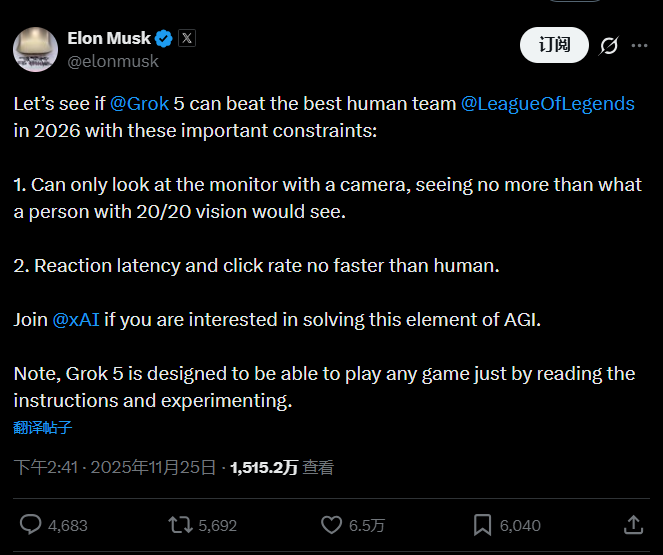Click the @elonmusk handle
The image size is (663, 555).
click(x=112, y=61)
